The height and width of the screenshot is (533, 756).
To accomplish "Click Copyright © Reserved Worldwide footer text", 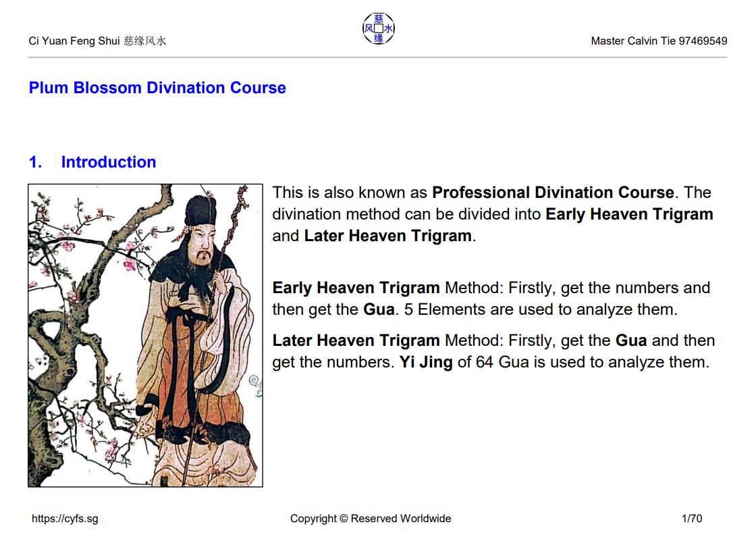I will [371, 519].
